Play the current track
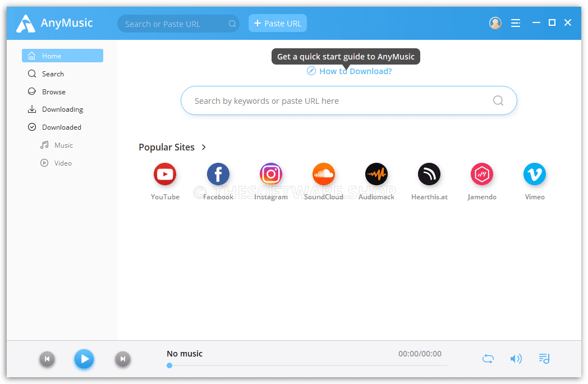 click(84, 359)
